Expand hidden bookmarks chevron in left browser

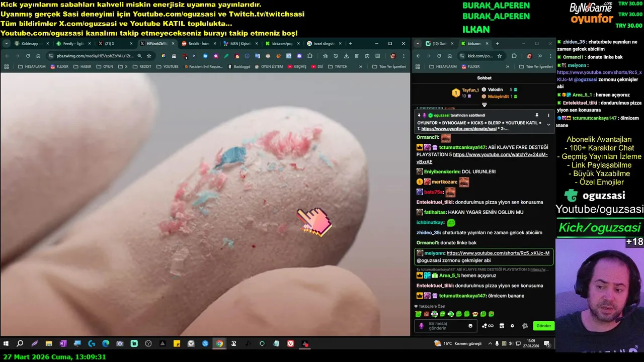click(360, 66)
